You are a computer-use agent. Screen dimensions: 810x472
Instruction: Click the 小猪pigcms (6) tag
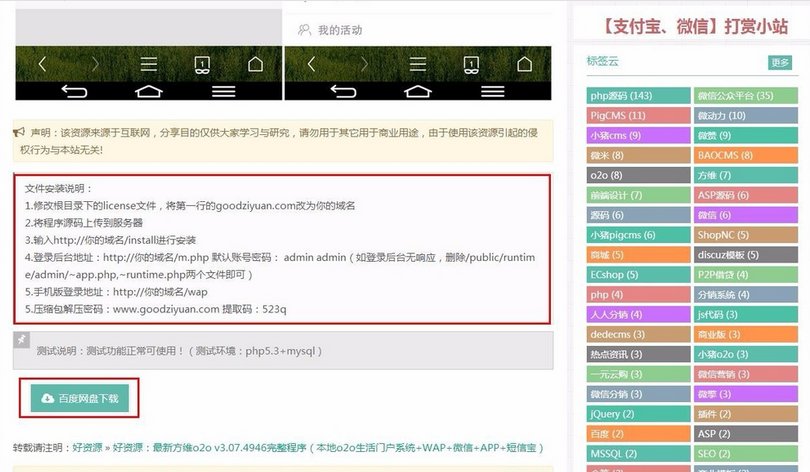[638, 234]
